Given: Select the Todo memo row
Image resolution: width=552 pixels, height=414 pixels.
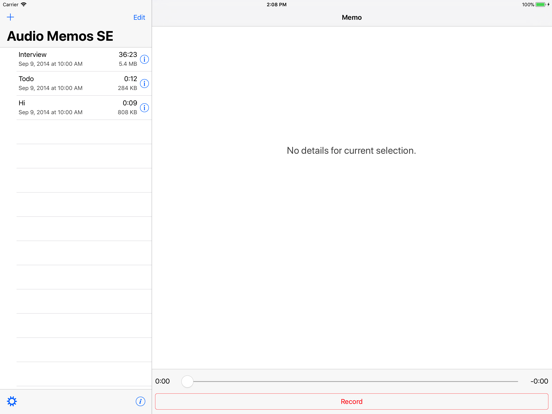Looking at the screenshot, I should 76,83.
